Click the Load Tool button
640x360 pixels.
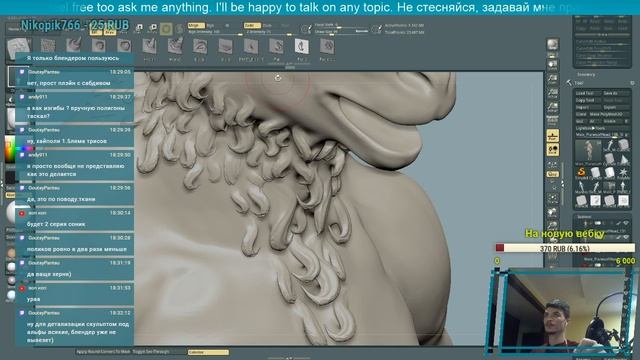click(x=587, y=93)
